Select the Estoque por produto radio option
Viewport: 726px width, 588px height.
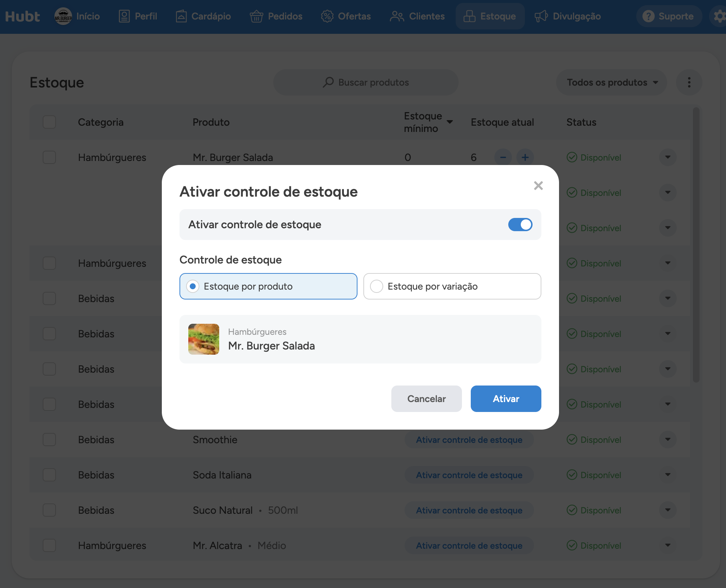268,286
